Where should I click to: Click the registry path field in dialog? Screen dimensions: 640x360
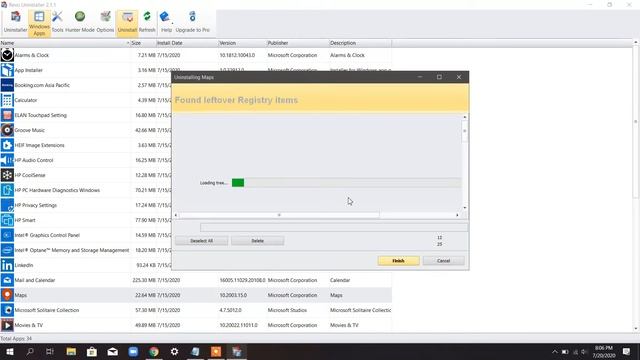click(334, 227)
